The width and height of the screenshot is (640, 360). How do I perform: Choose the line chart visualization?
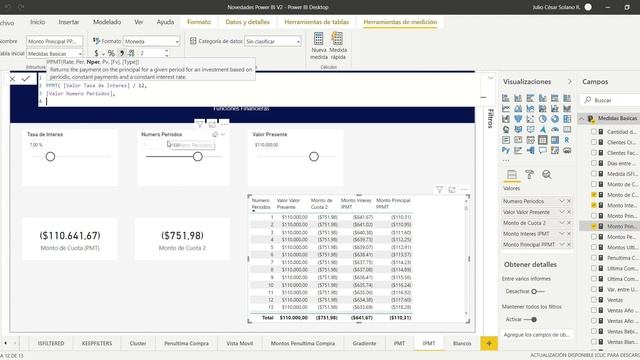pyautogui.click(x=506, y=109)
